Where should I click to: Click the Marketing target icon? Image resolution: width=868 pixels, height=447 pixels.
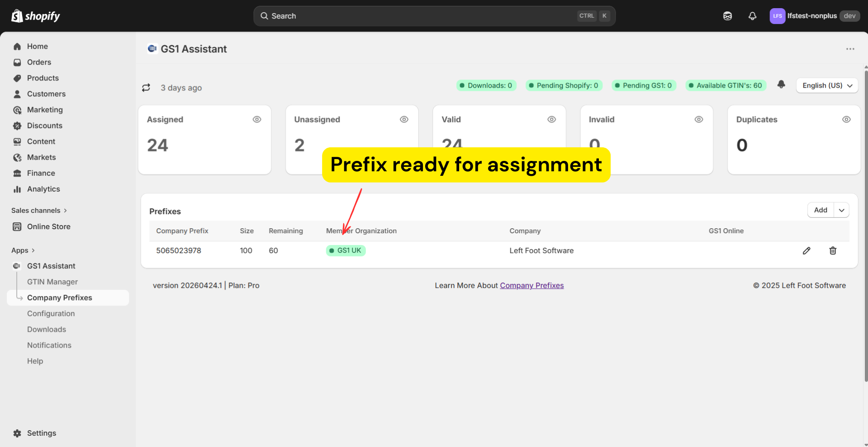(x=17, y=110)
